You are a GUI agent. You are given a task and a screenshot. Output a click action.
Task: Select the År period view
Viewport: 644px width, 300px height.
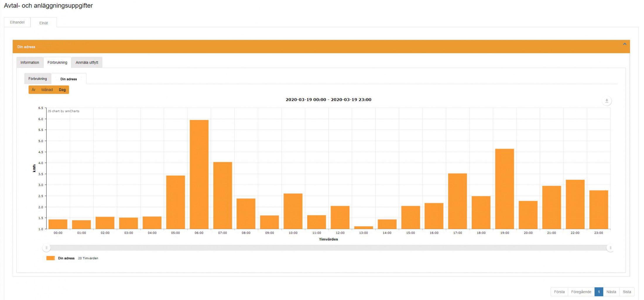point(34,90)
